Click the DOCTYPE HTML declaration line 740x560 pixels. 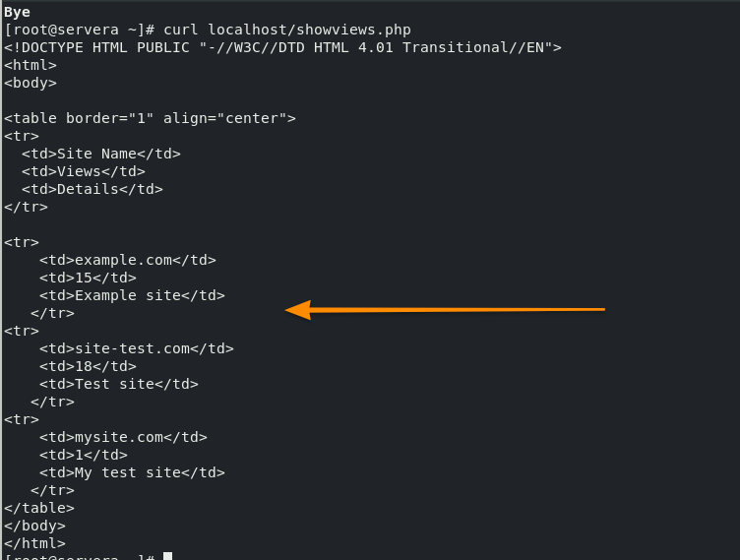click(x=282, y=47)
